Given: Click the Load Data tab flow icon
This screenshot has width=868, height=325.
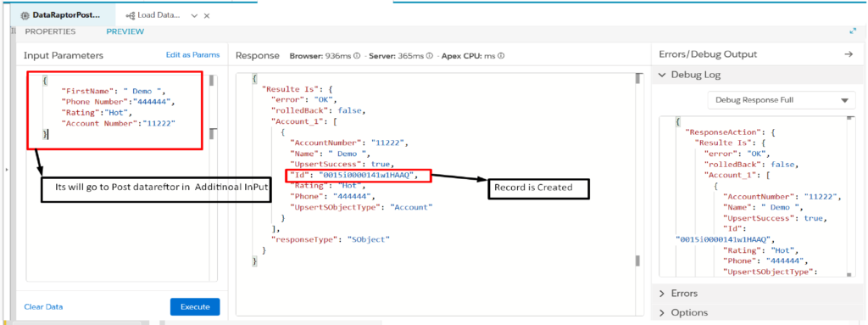Looking at the screenshot, I should point(131,15).
